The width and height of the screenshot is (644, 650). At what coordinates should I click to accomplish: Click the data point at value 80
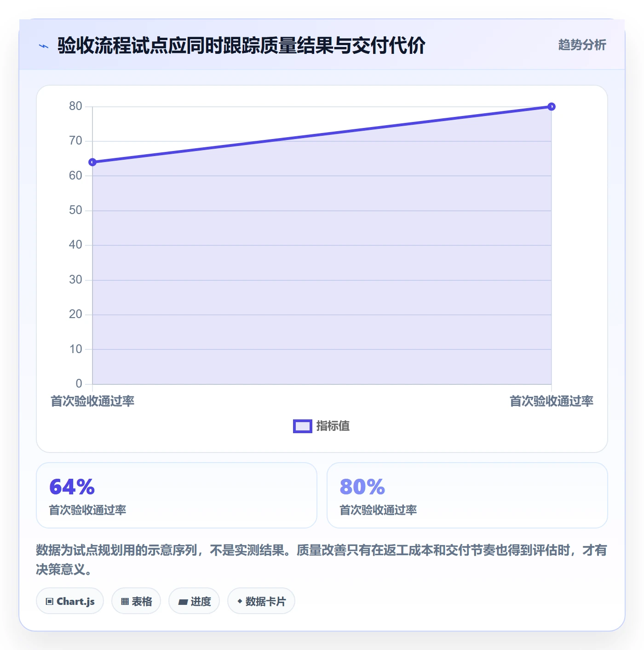coord(551,107)
